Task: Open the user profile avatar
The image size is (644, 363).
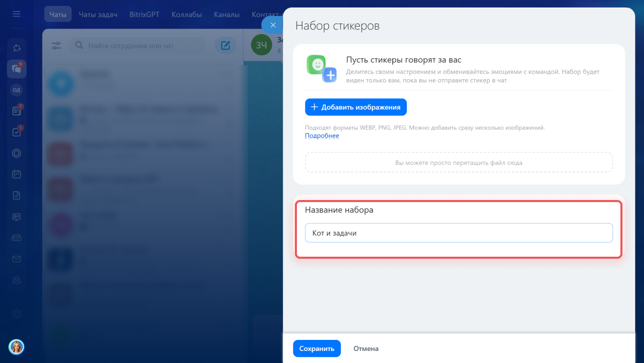Action: [17, 346]
